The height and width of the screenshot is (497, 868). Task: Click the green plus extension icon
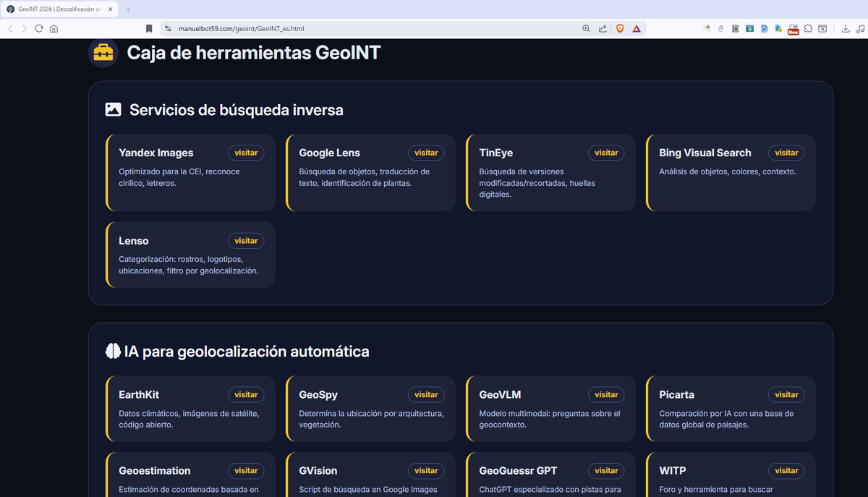[707, 28]
